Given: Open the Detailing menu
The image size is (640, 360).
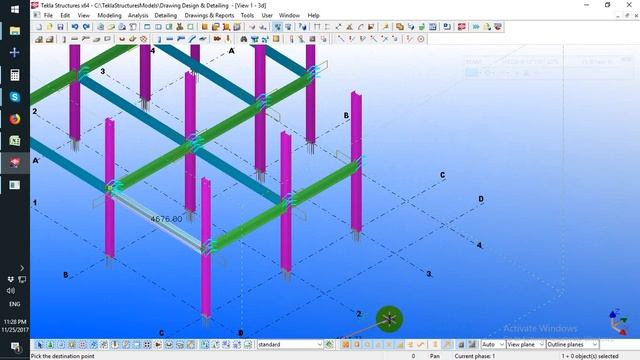Looking at the screenshot, I should (166, 16).
